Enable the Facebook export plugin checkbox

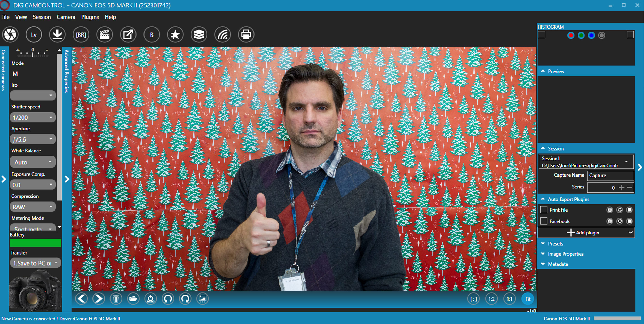pos(544,221)
